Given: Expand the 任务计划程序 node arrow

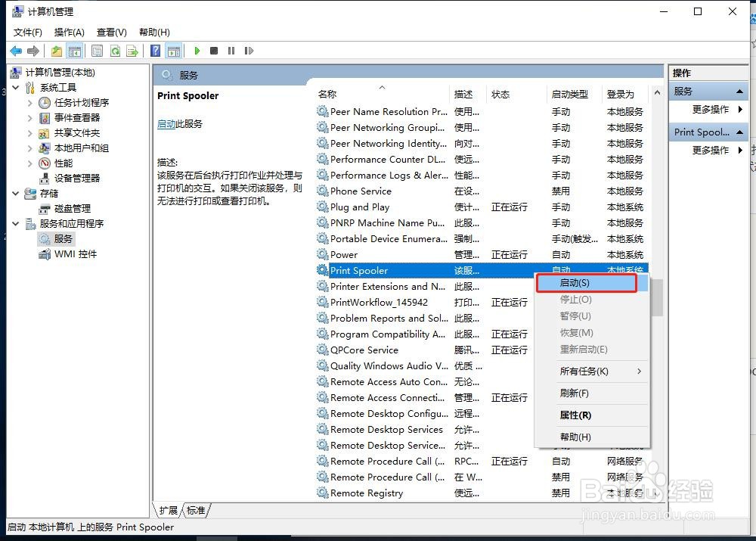Looking at the screenshot, I should (x=30, y=102).
